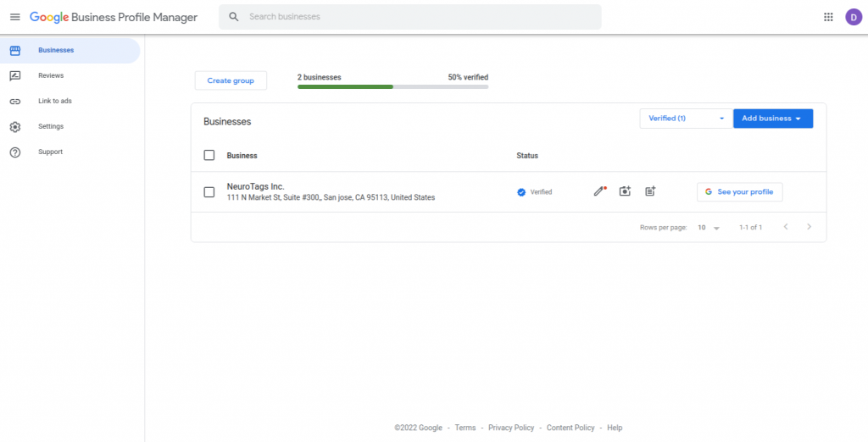Click the Support question mark icon
The image size is (868, 442).
click(15, 152)
